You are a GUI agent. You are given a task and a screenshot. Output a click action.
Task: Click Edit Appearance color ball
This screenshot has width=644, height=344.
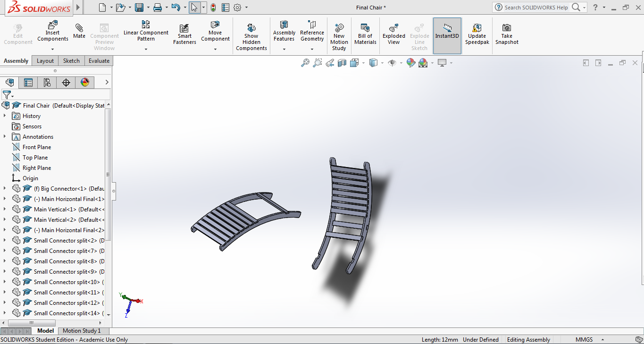(x=410, y=63)
